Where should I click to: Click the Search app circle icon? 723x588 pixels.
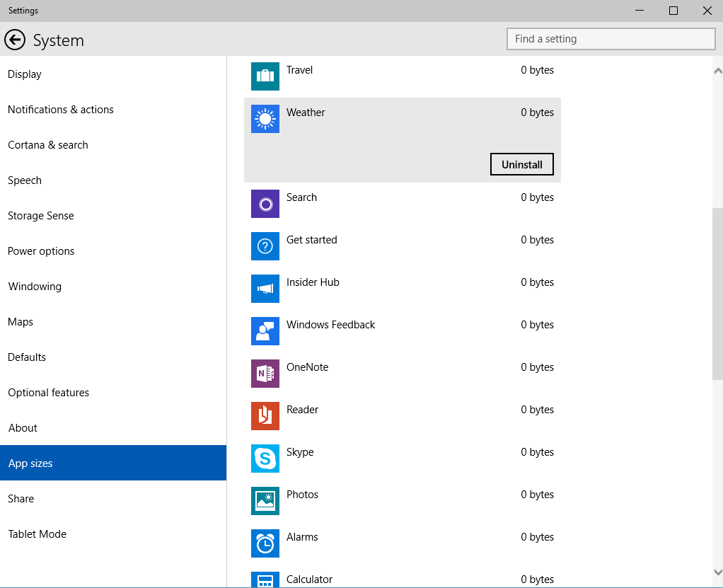[265, 204]
